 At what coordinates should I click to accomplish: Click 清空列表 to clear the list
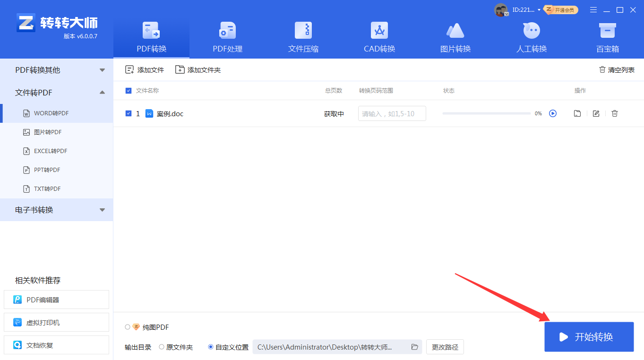(617, 70)
